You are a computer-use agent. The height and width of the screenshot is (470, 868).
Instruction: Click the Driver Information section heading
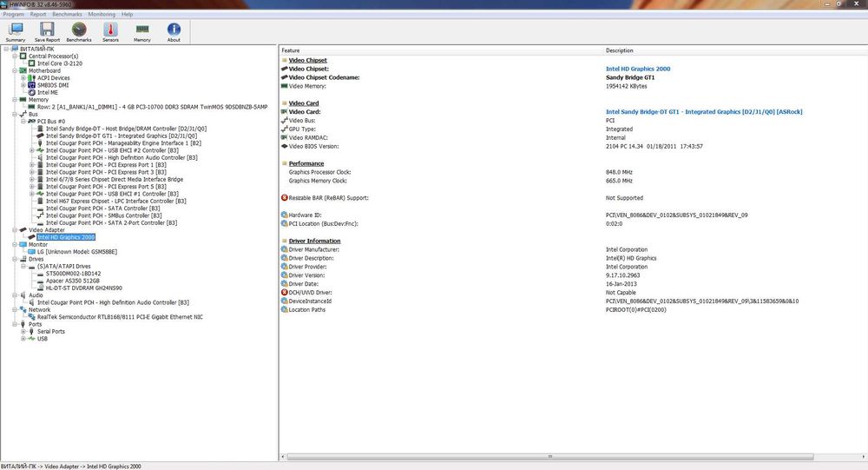[x=314, y=242]
